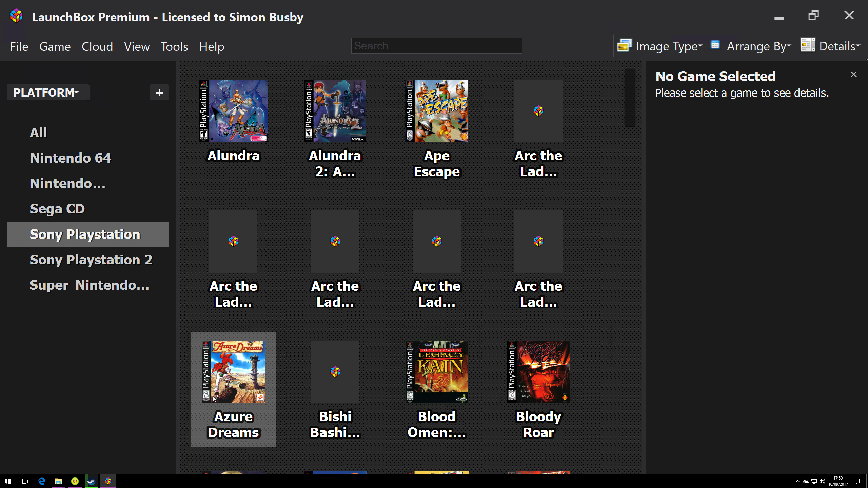Open Steam from the taskbar
868x488 pixels.
point(91,481)
